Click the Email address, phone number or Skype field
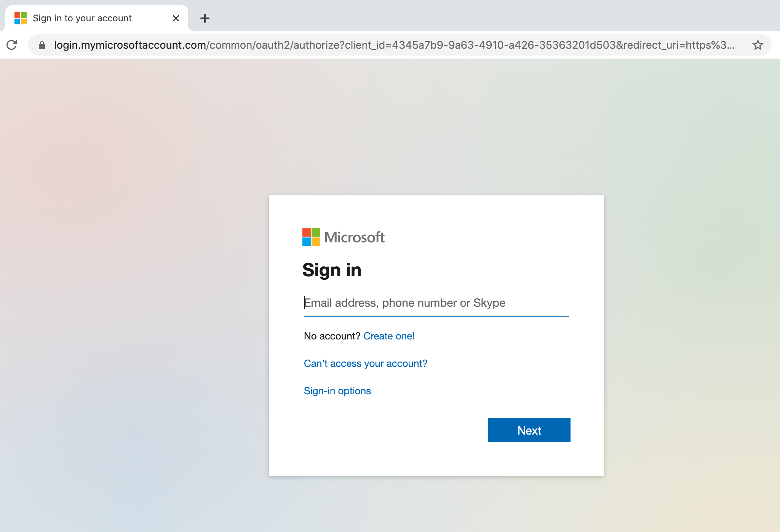 click(x=436, y=303)
